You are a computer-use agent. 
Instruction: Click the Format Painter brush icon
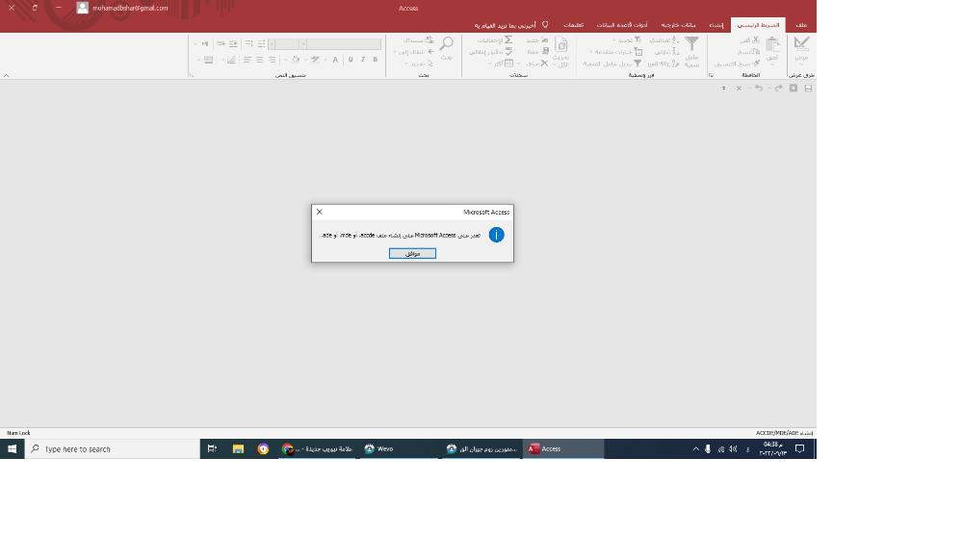(756, 63)
